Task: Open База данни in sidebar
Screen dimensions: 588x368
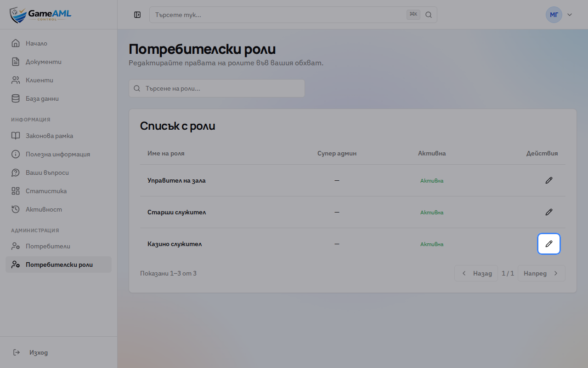Action: (58, 98)
